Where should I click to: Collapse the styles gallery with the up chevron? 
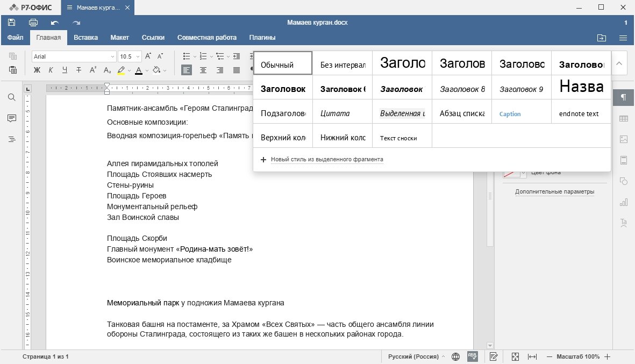[619, 63]
